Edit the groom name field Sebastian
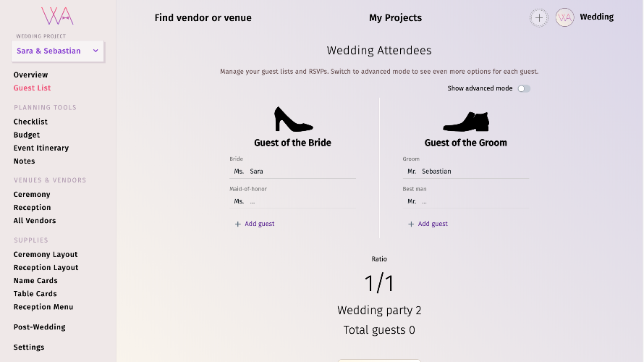This screenshot has height=362, width=644. [475, 172]
